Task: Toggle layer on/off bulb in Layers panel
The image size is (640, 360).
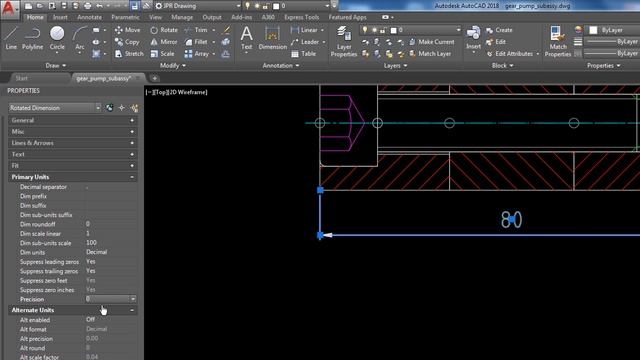Action: tap(365, 30)
